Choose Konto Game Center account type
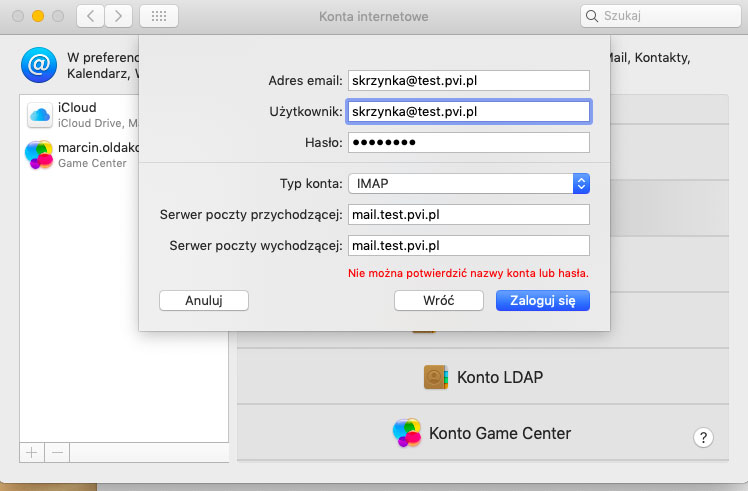The image size is (748, 491). pos(483,433)
